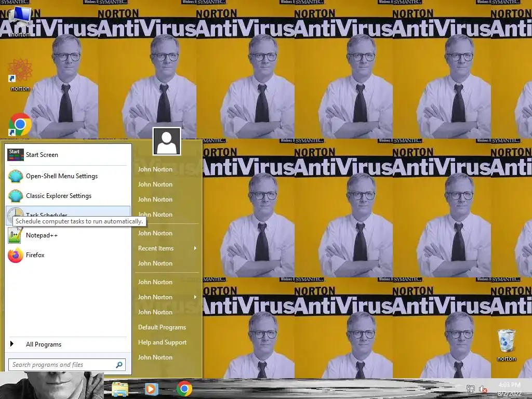Select the Recycle Bin icon named norton
This screenshot has width=532, height=399.
(506, 345)
